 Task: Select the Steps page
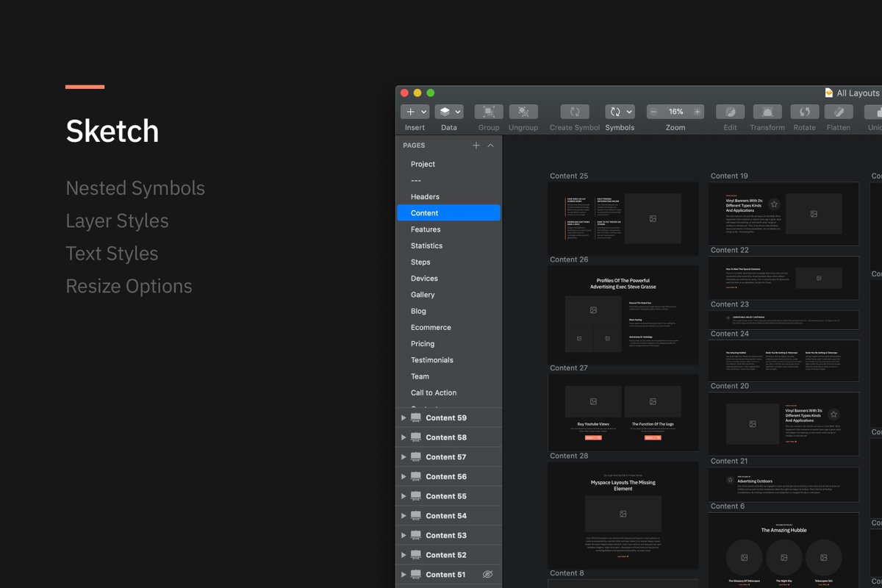click(x=449, y=262)
